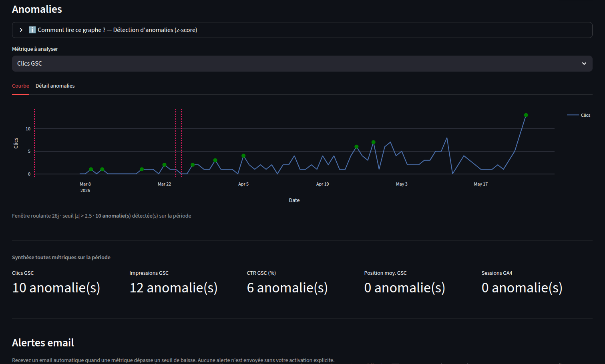The height and width of the screenshot is (364, 605).
Task: Open the 'Clics GSC' metric dropdown
Action: click(302, 64)
